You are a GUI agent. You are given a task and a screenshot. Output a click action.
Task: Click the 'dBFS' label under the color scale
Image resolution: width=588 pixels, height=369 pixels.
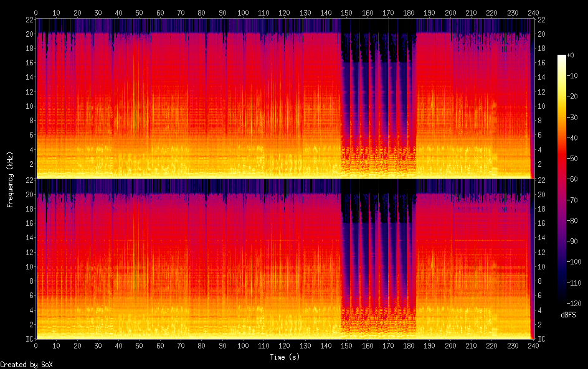[x=569, y=315]
